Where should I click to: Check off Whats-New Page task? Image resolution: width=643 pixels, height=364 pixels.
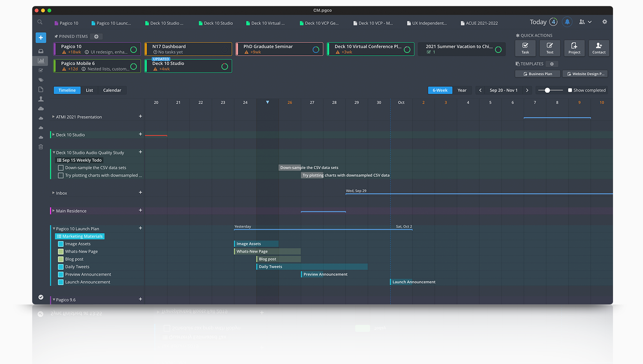coord(61,252)
